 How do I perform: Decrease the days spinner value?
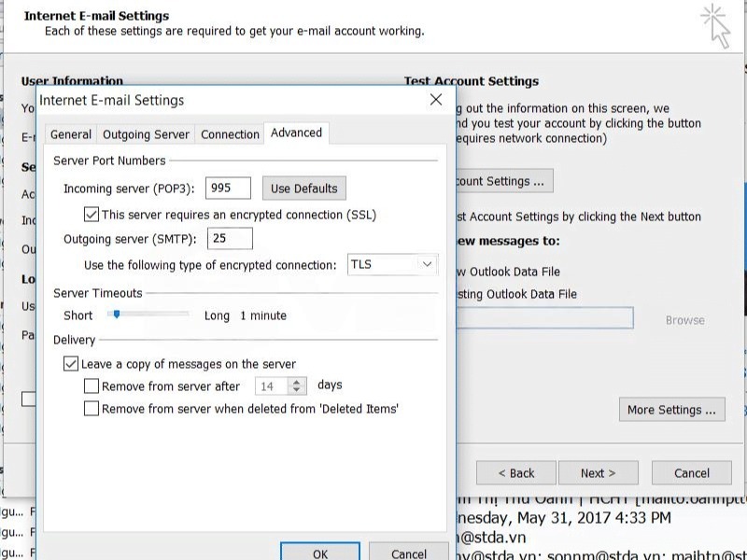298,390
